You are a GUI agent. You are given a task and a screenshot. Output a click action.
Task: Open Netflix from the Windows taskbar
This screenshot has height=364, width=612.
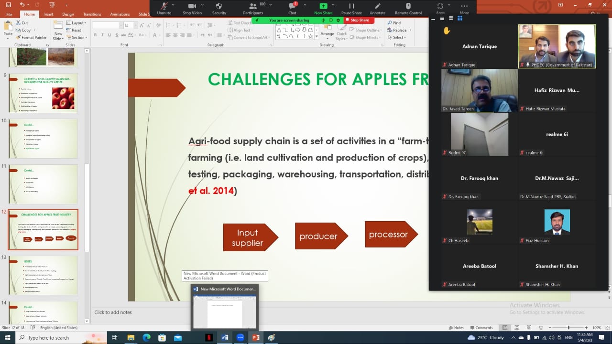(209, 338)
